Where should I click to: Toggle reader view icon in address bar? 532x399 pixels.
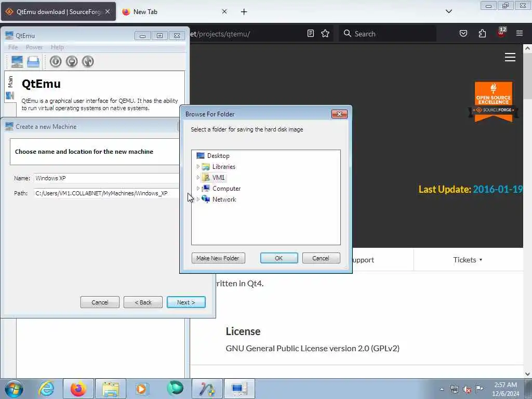coord(311,33)
